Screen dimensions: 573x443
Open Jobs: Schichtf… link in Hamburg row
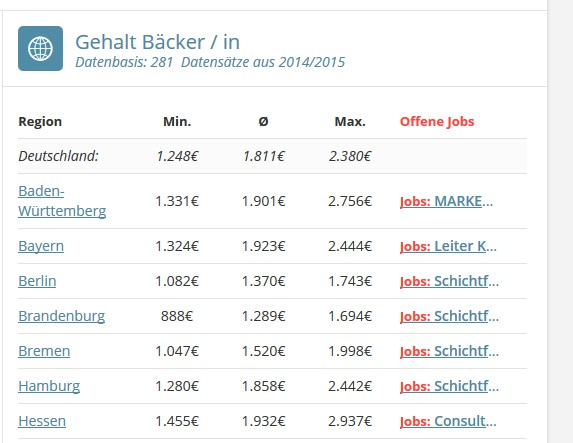tap(449, 386)
